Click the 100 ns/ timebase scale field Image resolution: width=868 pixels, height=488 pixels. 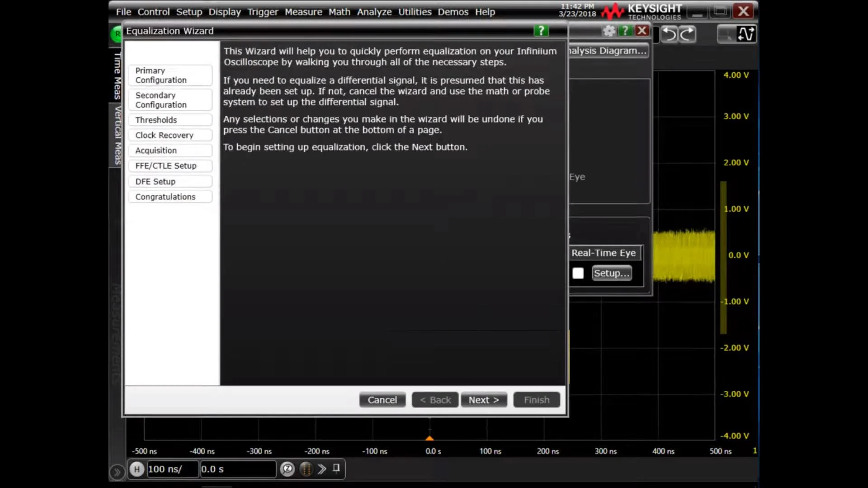click(172, 469)
